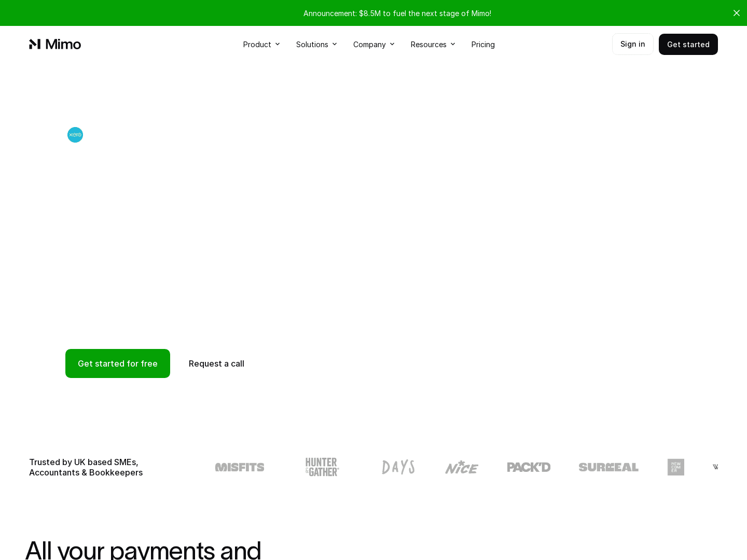Click the Nice brand logo
This screenshot has height=560, width=747.
tap(461, 467)
